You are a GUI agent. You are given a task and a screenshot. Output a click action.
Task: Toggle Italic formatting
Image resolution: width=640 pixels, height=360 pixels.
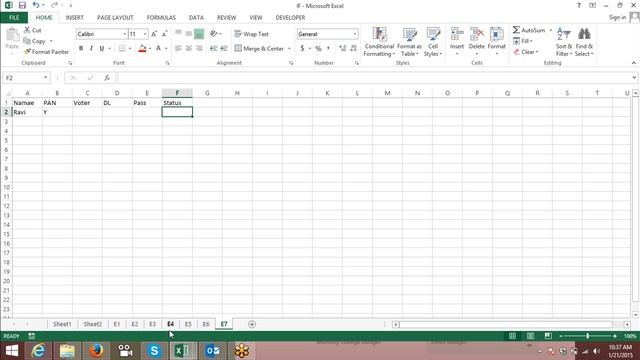[x=91, y=48]
